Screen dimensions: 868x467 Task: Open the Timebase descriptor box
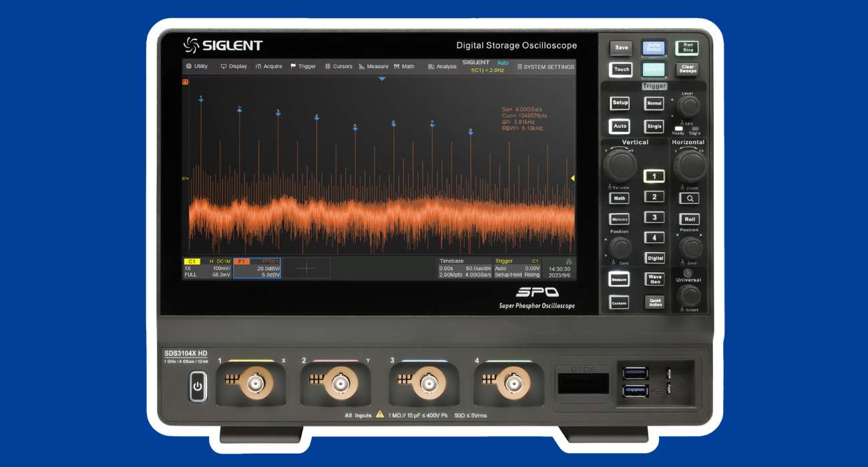465,268
